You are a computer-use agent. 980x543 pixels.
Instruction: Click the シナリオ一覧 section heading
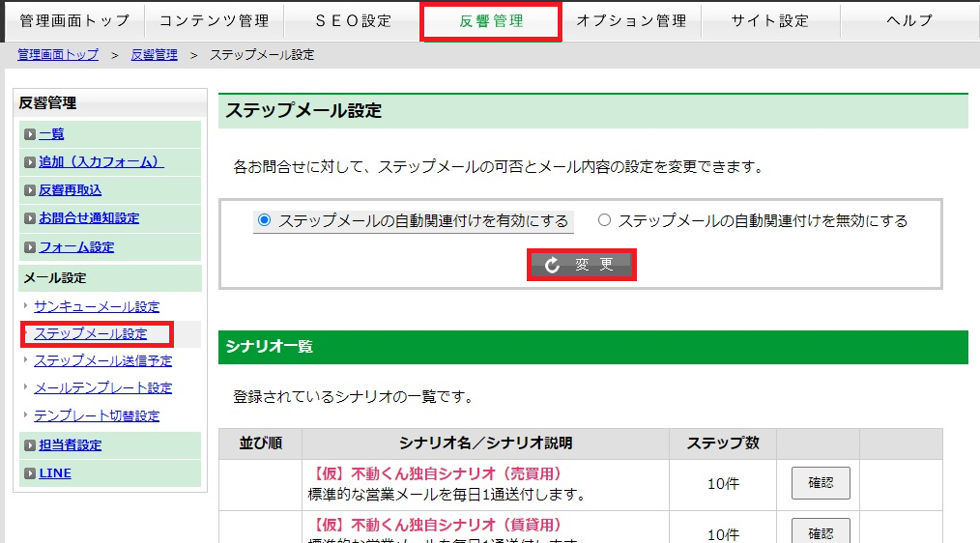click(x=270, y=347)
